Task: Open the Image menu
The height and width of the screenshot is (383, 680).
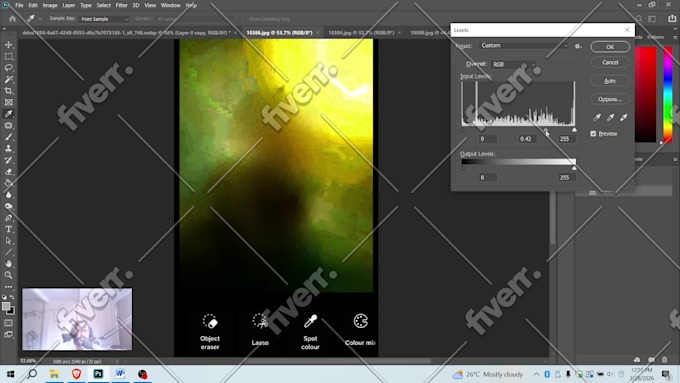Action: click(50, 5)
